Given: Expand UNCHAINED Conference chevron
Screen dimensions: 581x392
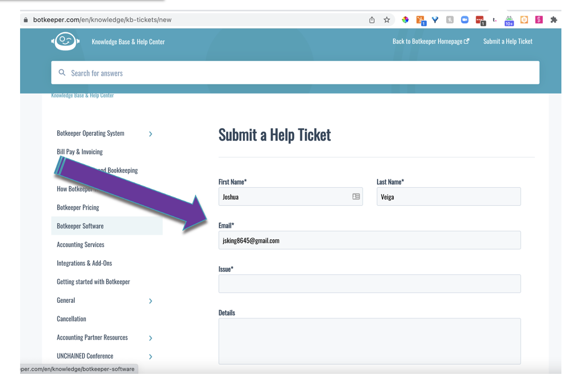Looking at the screenshot, I should click(150, 356).
